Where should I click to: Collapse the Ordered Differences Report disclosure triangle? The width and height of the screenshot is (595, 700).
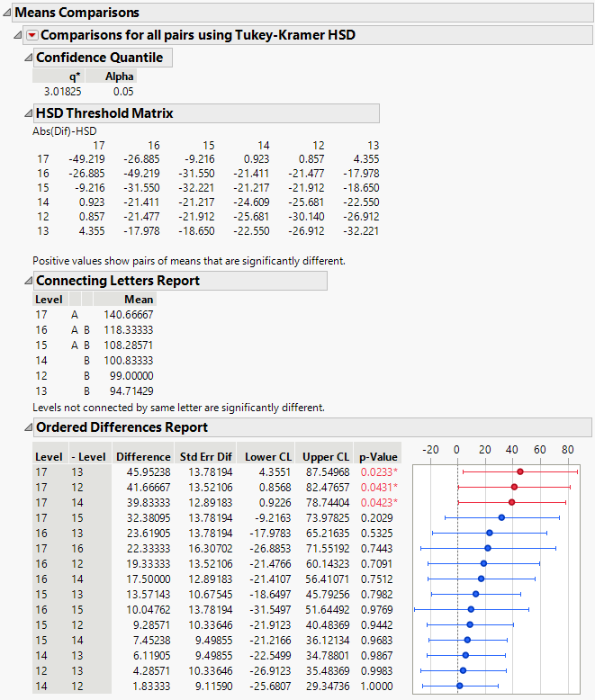click(26, 427)
